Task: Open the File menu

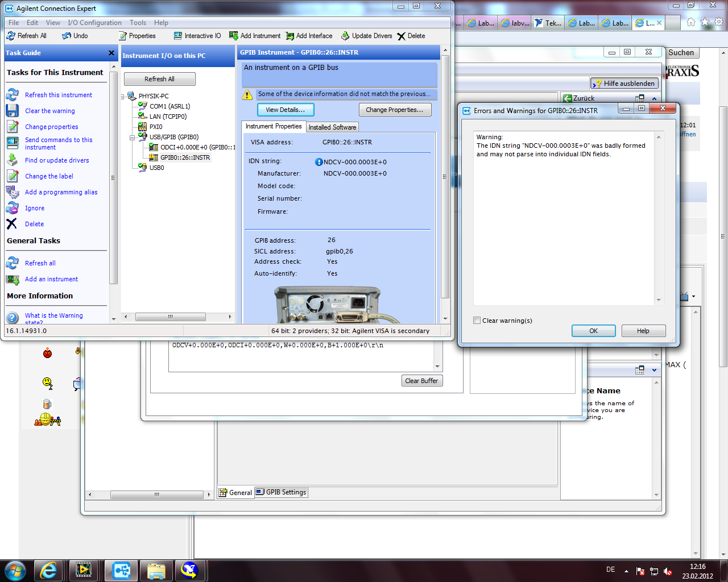Action: click(14, 23)
